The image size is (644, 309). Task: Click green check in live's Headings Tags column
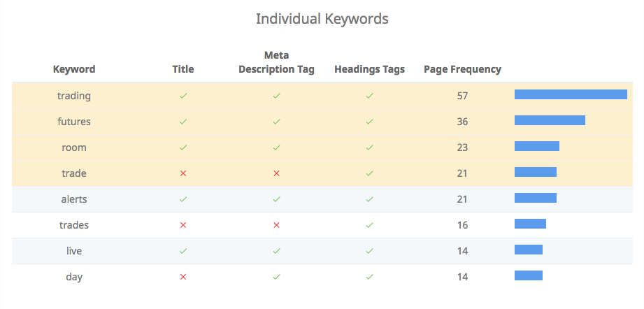pos(369,251)
